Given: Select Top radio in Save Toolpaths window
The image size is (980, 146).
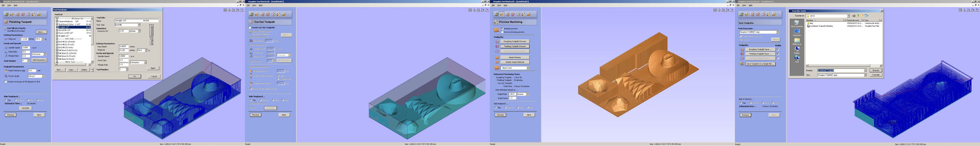Looking at the screenshot, I should 741,103.
